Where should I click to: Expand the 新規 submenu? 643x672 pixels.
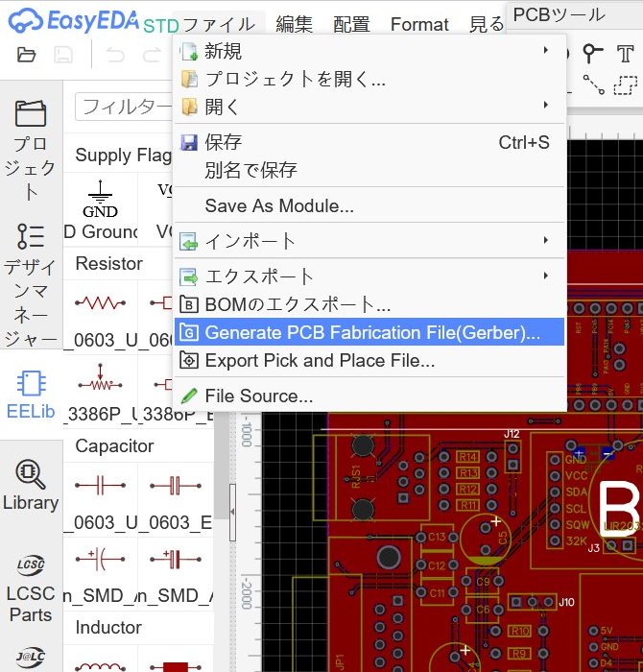pos(545,50)
